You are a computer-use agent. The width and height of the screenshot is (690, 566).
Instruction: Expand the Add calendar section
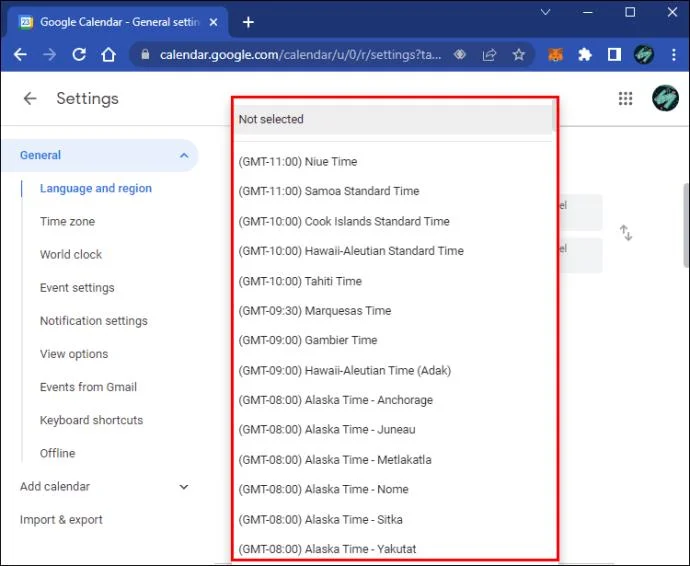(184, 487)
